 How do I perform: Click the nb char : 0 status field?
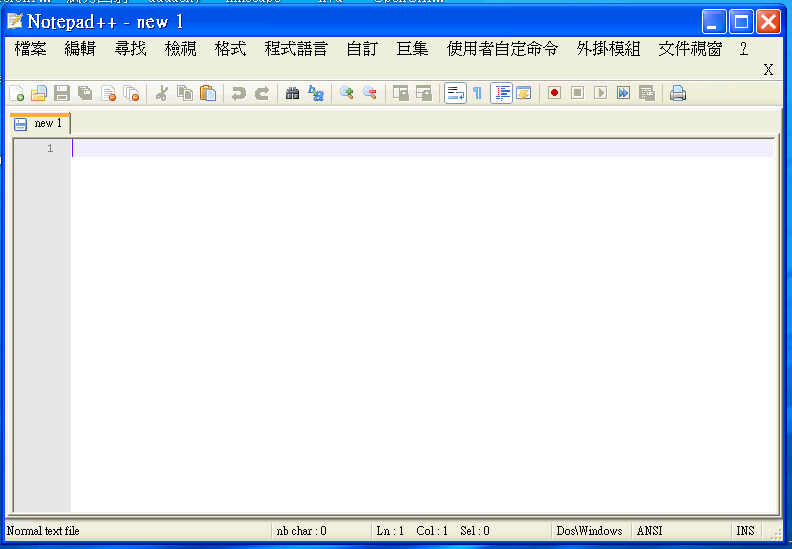tap(302, 531)
